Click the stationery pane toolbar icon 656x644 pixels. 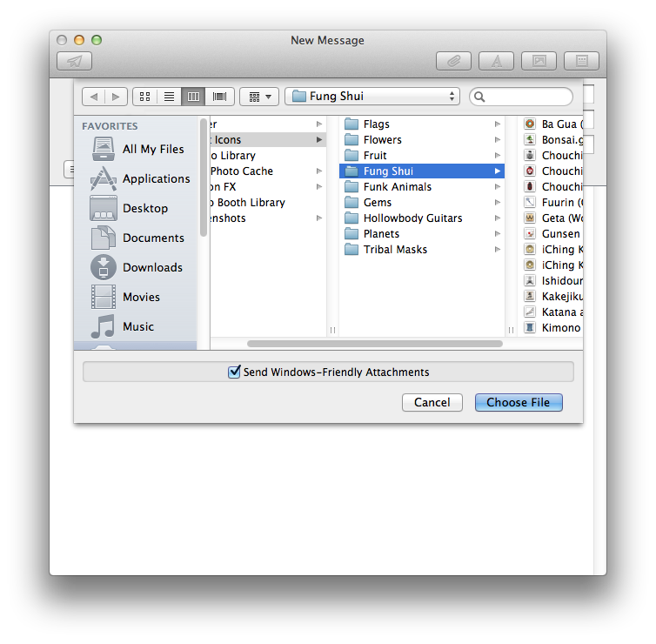581,62
